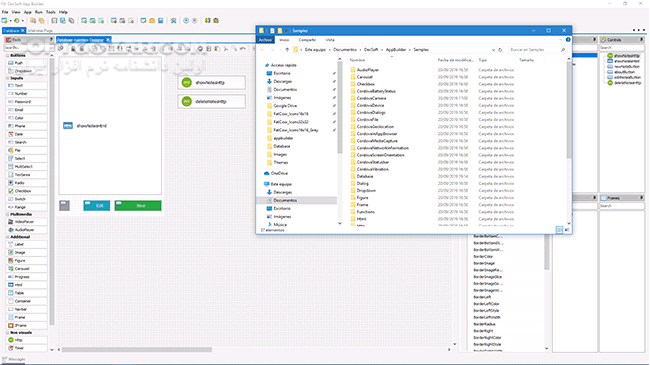Viewport: 650px width, 365px height.
Task: Open the View menu
Action: pos(16,12)
